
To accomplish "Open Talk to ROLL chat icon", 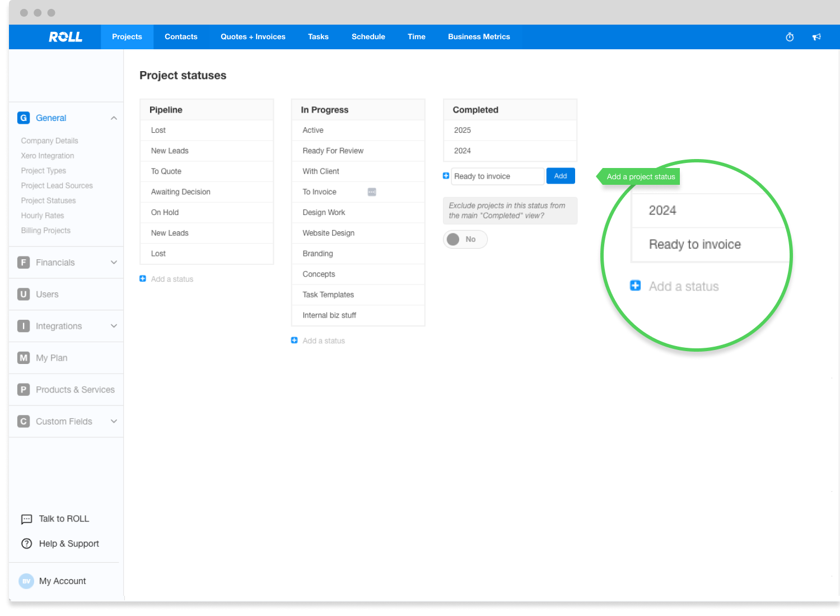I will coord(26,519).
